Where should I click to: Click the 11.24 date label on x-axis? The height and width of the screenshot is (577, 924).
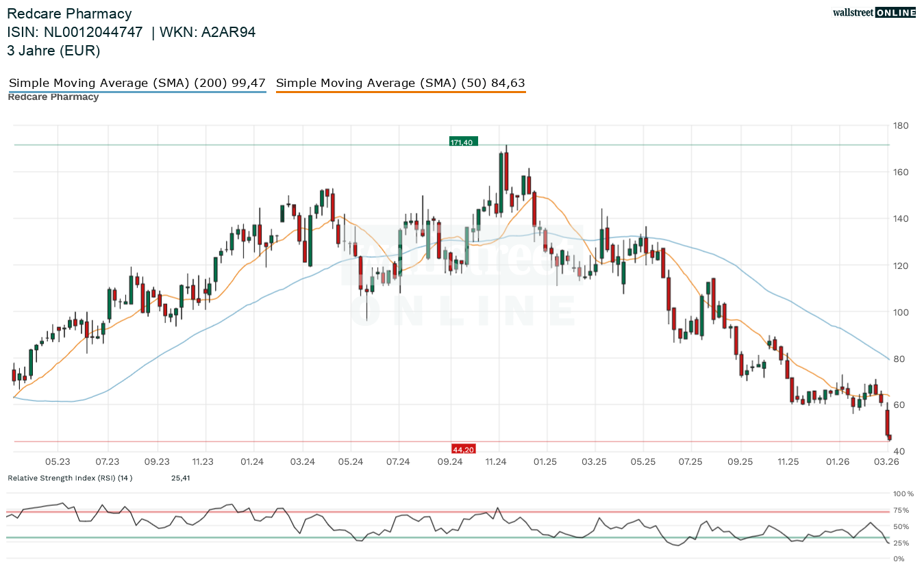496,462
